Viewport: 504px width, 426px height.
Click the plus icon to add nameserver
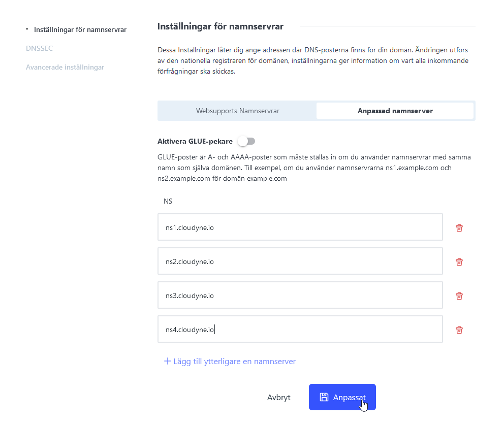click(x=168, y=362)
